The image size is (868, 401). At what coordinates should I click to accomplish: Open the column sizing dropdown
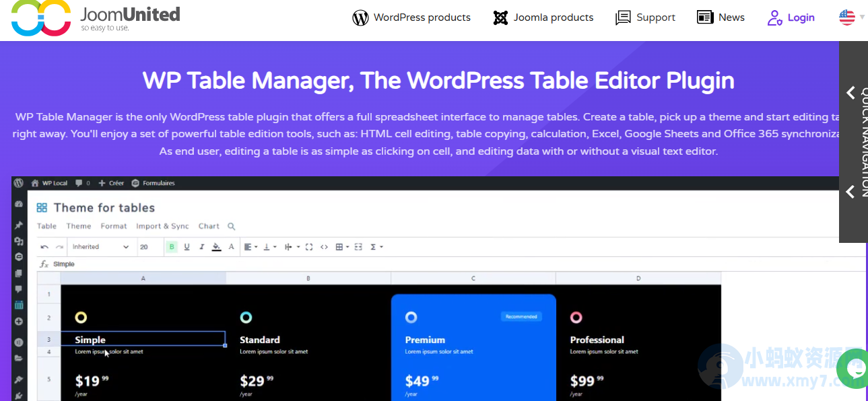[x=292, y=247]
